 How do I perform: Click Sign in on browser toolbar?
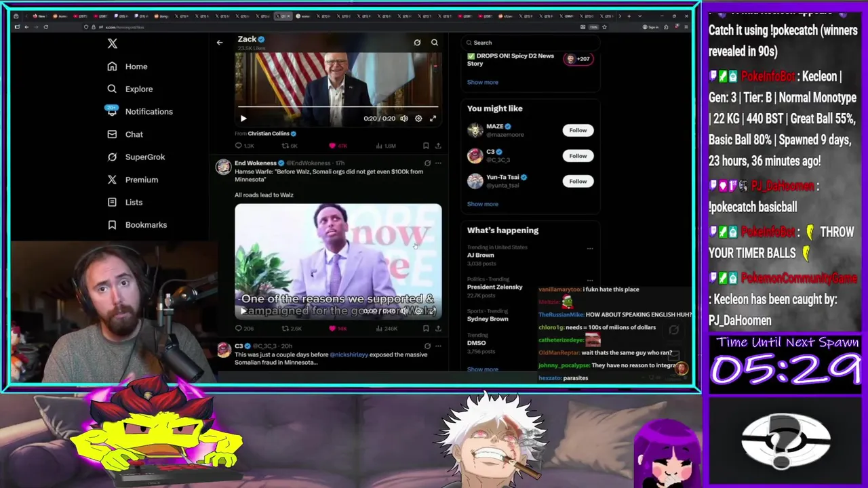click(x=650, y=27)
